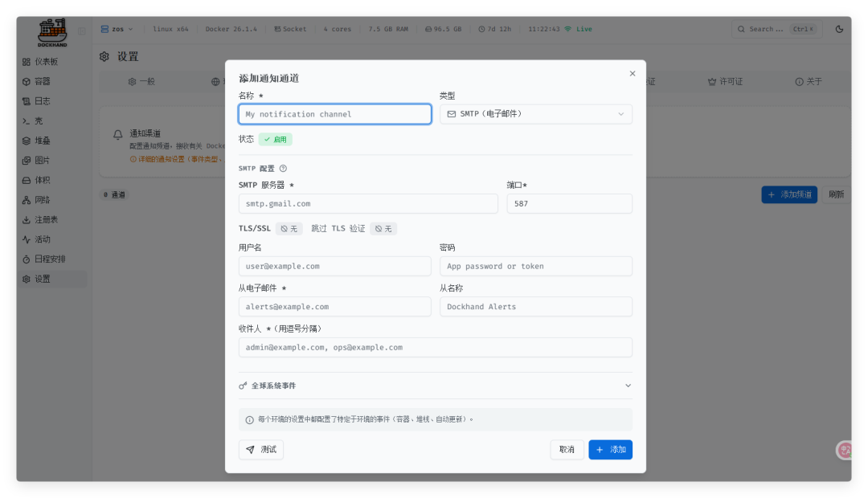
Task: Click the 添加频道 add channel button
Action: pos(789,194)
